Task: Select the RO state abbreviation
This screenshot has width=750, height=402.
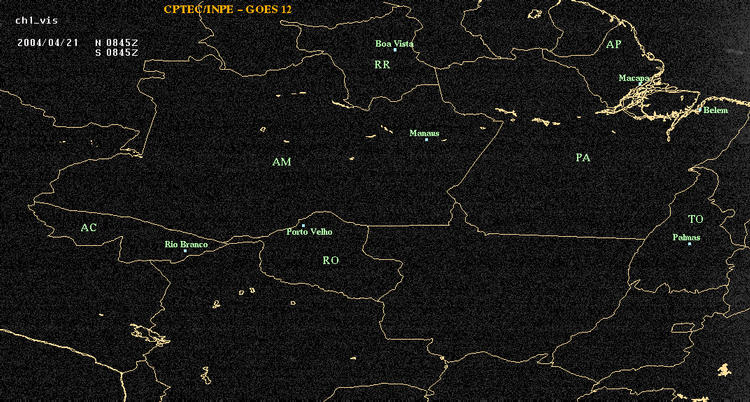Action: coord(331,260)
